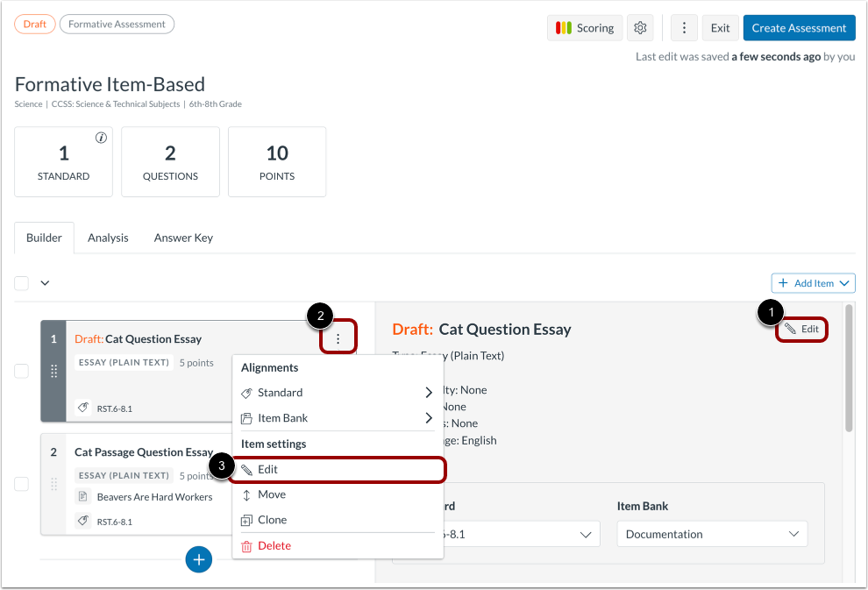This screenshot has height=590, width=868.
Task: Choose Delete in the context menu
Action: click(x=338, y=545)
